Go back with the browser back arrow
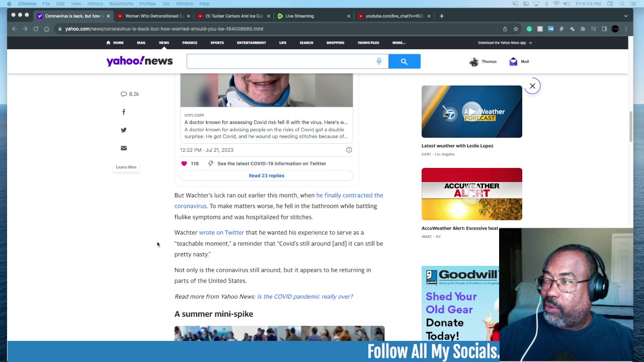 pos(14,29)
